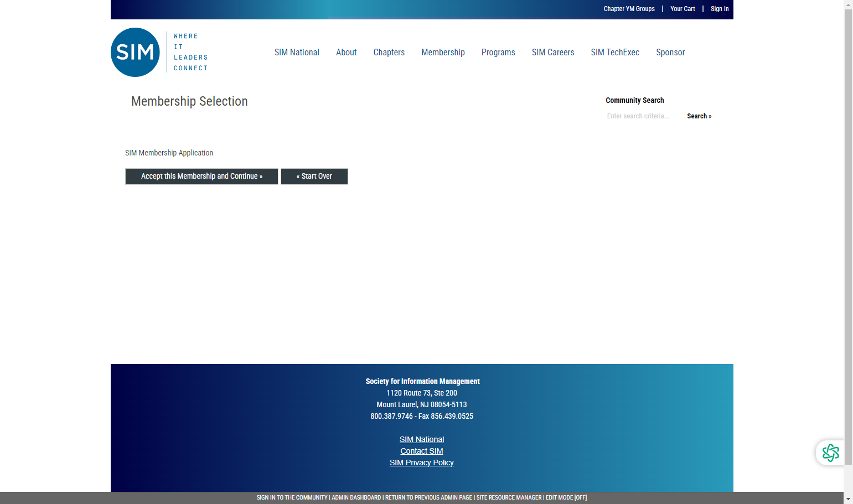
Task: Click the SIM logo
Action: 159,52
